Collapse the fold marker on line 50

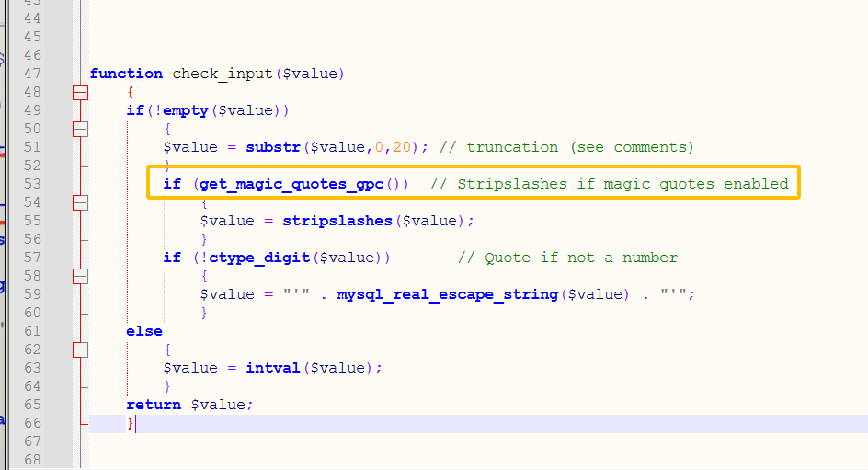click(80, 129)
